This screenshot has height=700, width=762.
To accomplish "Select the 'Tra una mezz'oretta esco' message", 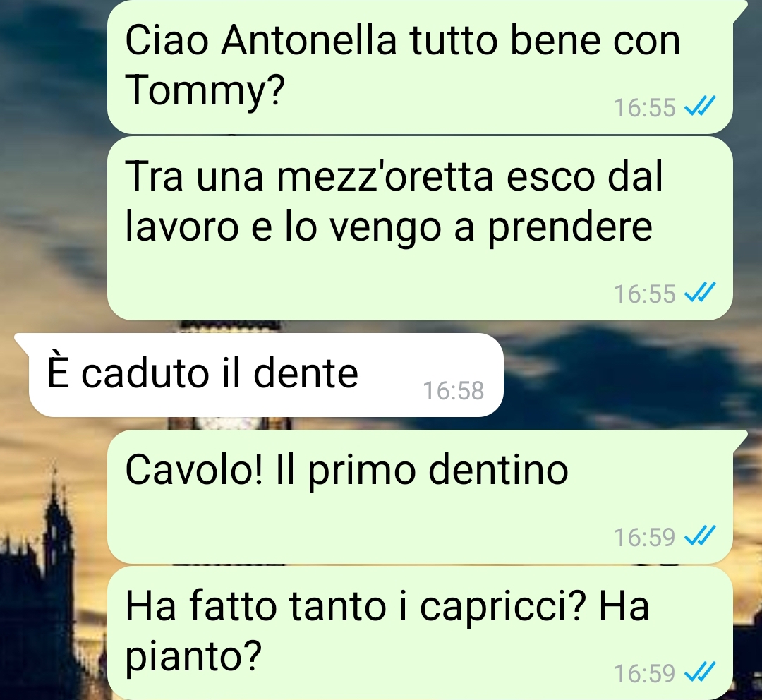I will (420, 229).
